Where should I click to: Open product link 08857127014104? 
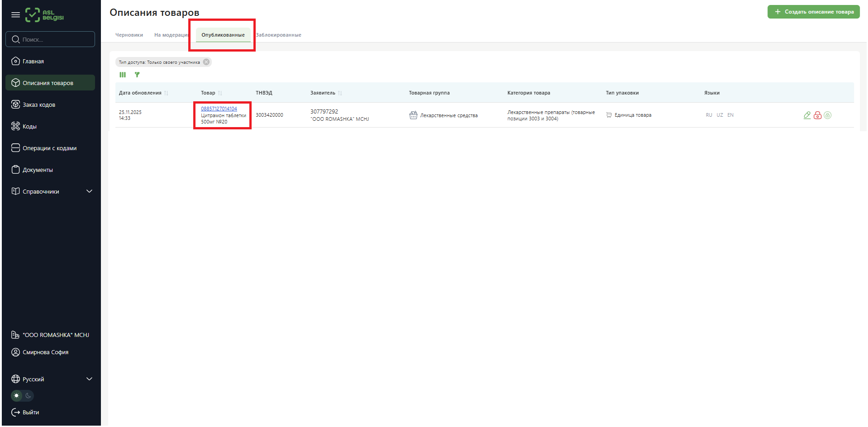219,109
